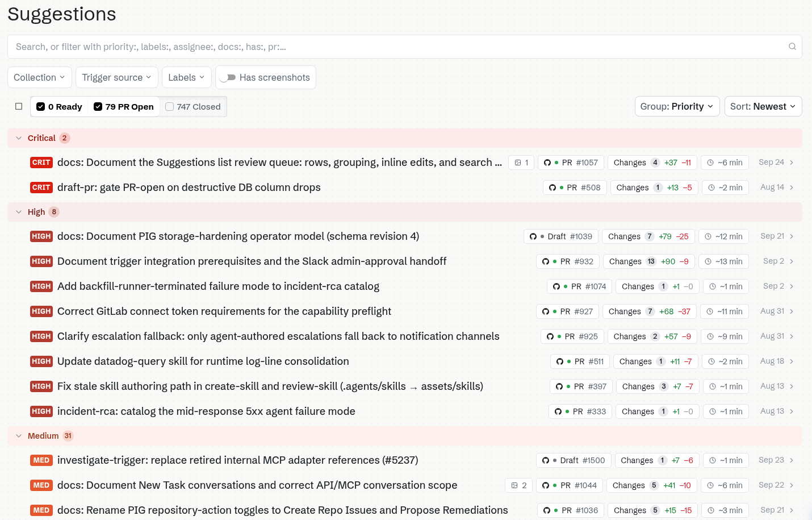Collapse the Medium priority group
Image resolution: width=812 pixels, height=520 pixels.
click(x=19, y=436)
